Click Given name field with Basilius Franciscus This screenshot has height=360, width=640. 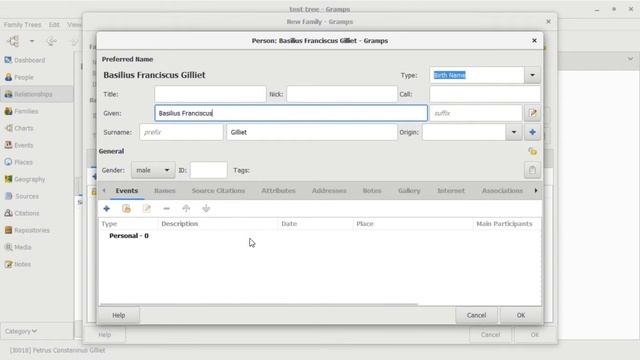(x=291, y=113)
